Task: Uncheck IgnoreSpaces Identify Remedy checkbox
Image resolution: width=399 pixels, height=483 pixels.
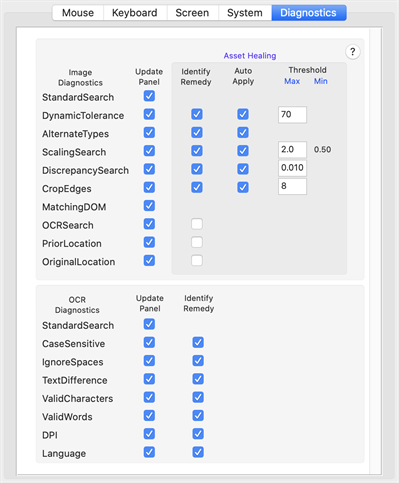Action: click(x=198, y=361)
